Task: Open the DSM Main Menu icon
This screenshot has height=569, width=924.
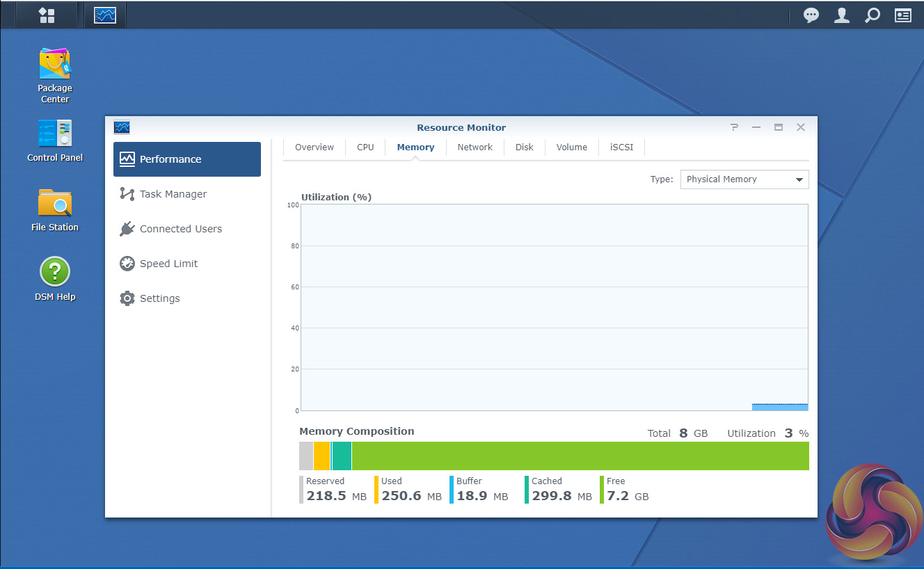Action: [x=46, y=15]
